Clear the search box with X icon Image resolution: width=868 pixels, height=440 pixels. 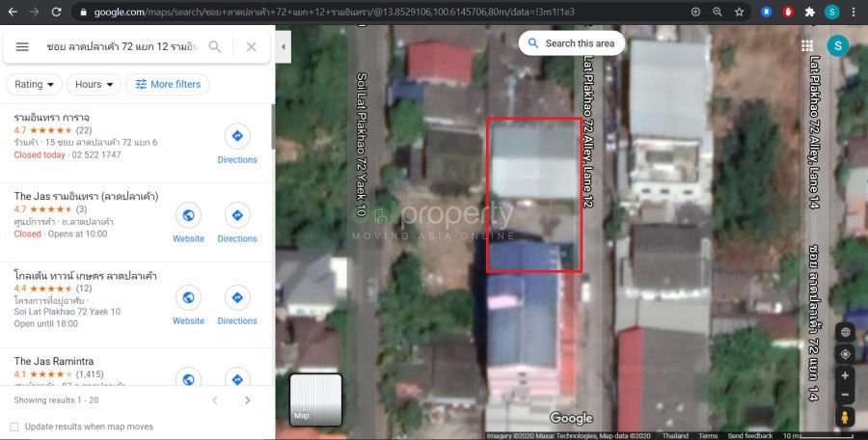pos(251,46)
